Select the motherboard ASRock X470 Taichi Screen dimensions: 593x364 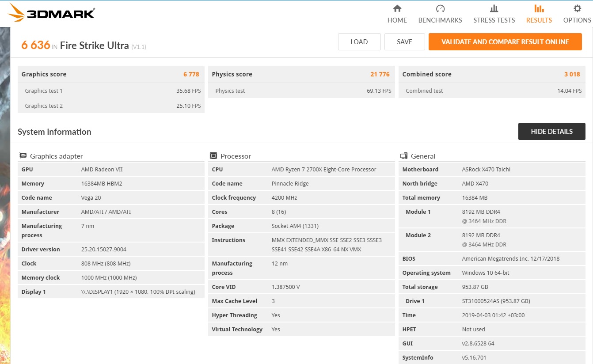[x=487, y=170]
